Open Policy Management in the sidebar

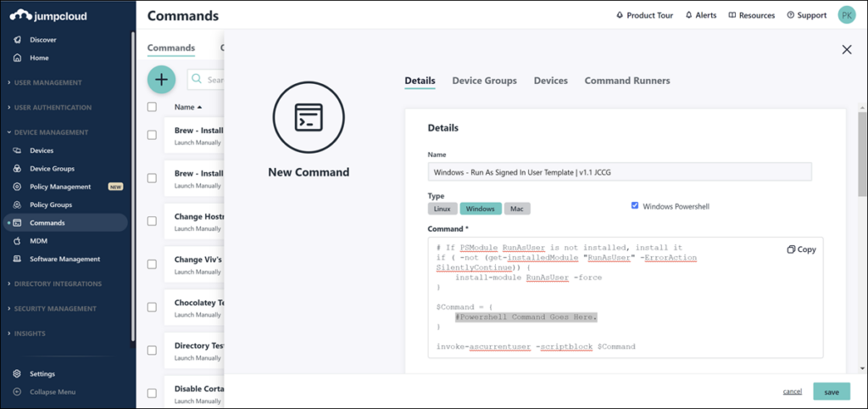(x=59, y=187)
